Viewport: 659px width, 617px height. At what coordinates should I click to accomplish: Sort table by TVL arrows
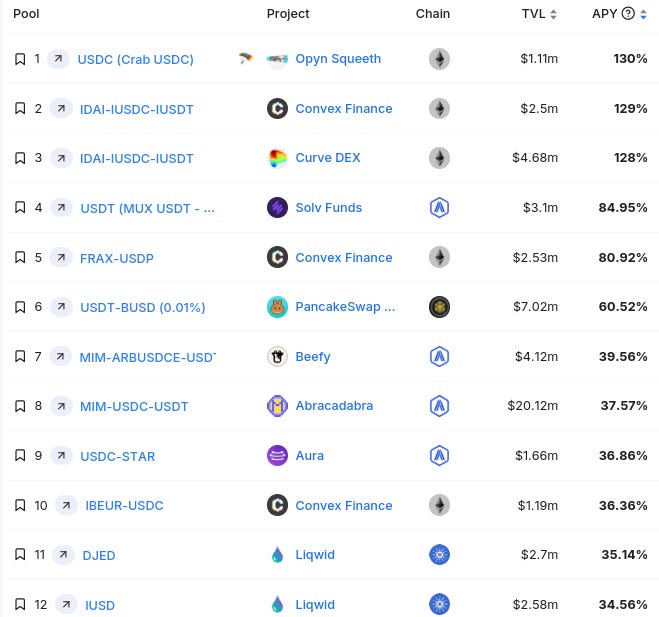point(554,14)
